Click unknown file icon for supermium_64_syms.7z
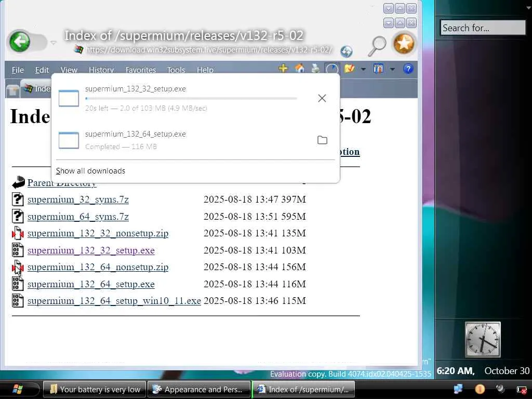Viewport: 532px width, 399px height. 18,216
